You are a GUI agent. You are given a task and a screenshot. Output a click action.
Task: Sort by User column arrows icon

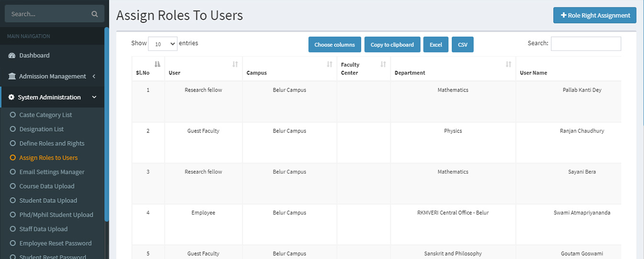click(235, 64)
